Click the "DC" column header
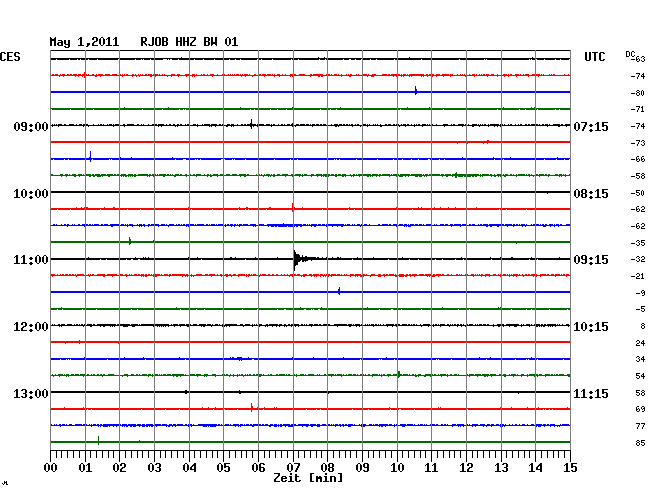650x494 pixels. tap(630, 54)
